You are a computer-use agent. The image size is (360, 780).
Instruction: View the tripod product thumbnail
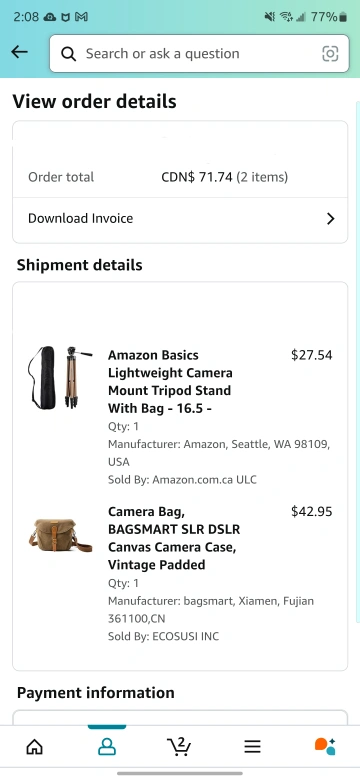pyautogui.click(x=60, y=378)
